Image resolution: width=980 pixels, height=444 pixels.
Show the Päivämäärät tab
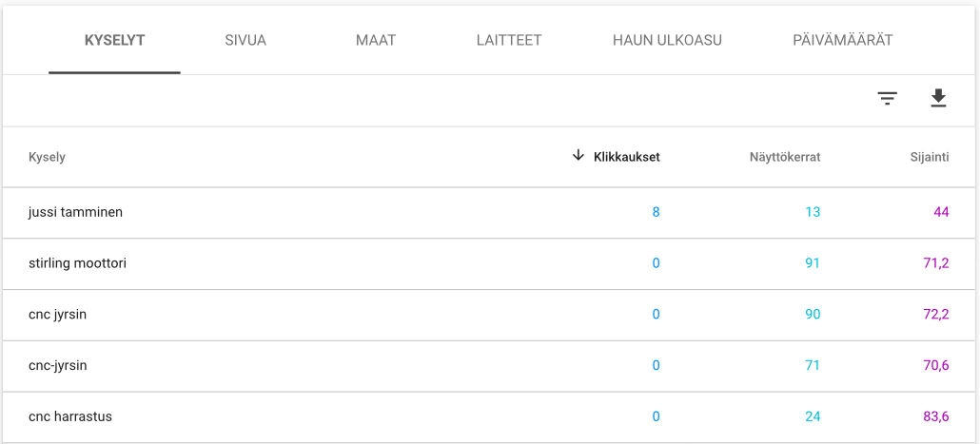point(842,41)
